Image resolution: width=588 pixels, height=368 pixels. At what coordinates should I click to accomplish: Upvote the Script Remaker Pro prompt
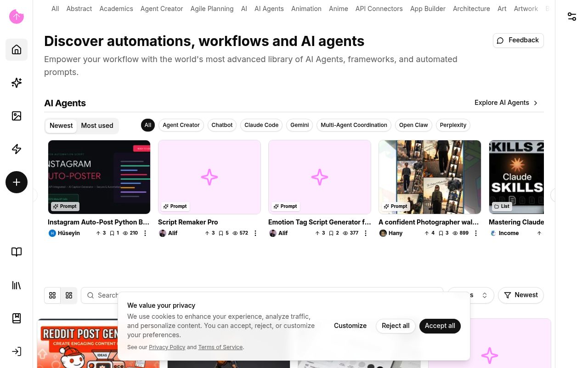209,233
